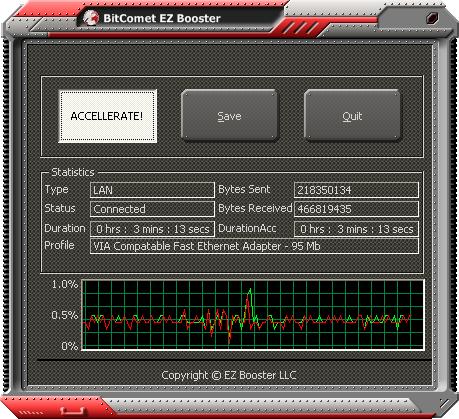459x419 pixels.
Task: Click the Save button
Action: point(229,116)
